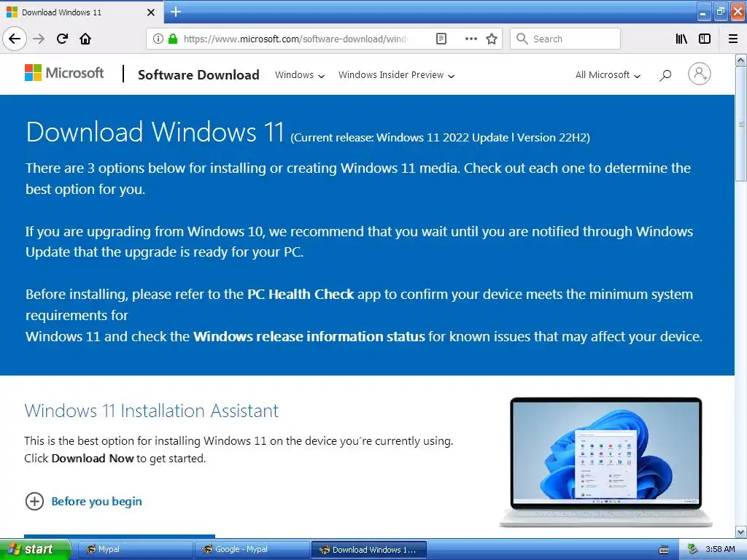Open the browser home page

pos(85,39)
